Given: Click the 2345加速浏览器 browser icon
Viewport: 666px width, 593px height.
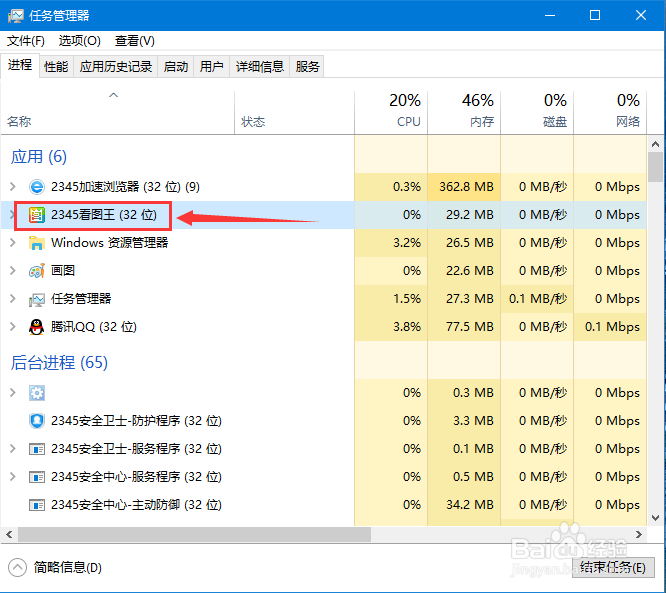Looking at the screenshot, I should click(x=37, y=187).
